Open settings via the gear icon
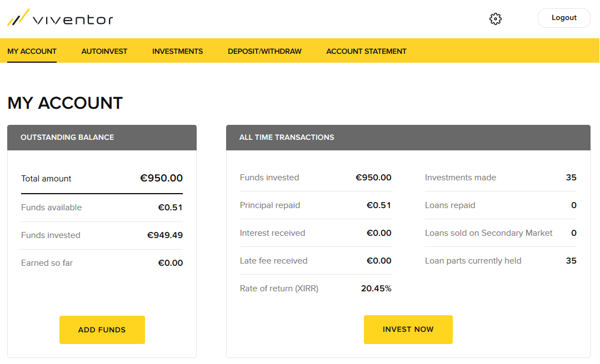 click(x=496, y=19)
